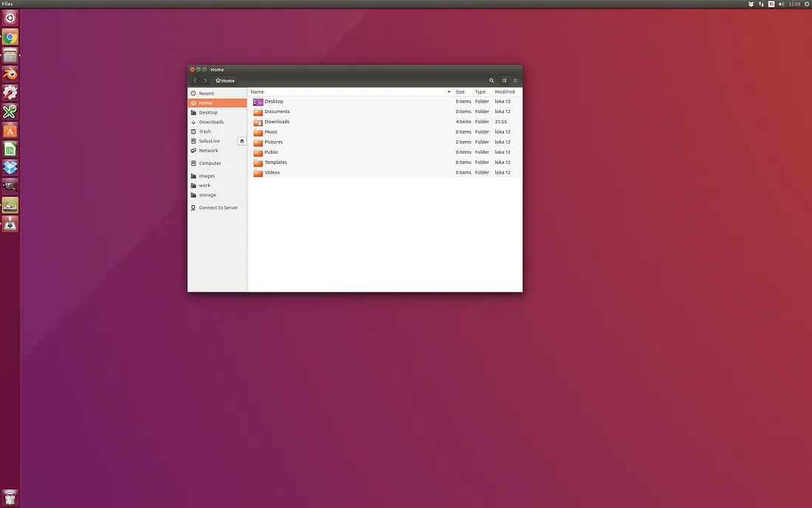Switch to list view
The height and width of the screenshot is (508, 812).
click(505, 80)
